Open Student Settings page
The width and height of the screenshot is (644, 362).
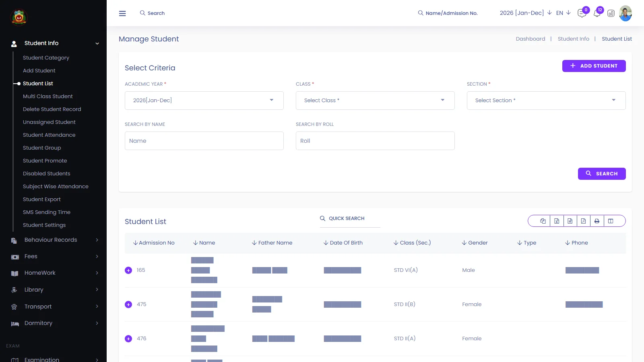[44, 225]
